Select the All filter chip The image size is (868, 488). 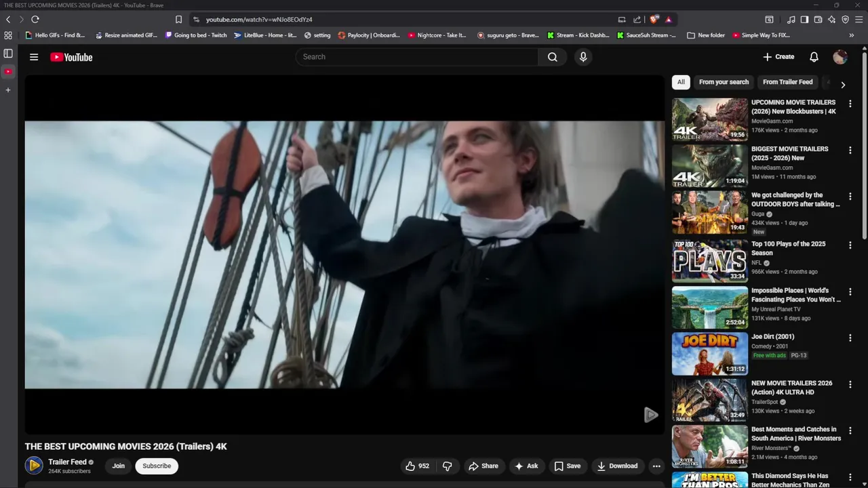coord(681,82)
